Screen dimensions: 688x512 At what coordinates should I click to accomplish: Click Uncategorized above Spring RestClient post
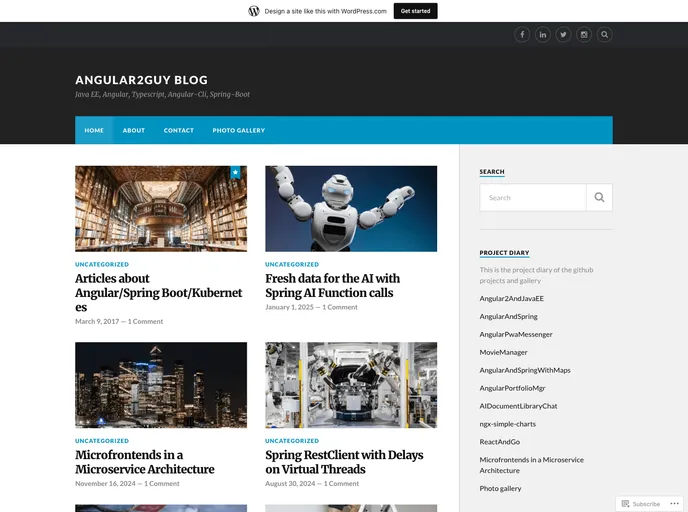[x=292, y=440]
